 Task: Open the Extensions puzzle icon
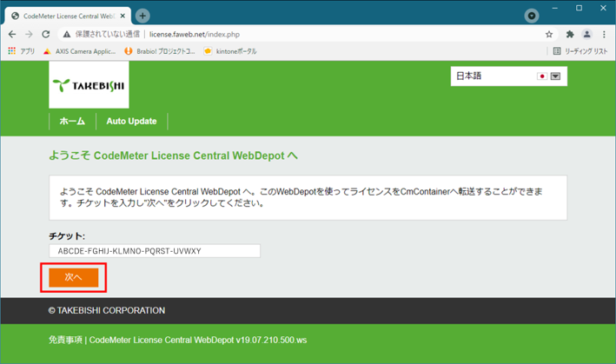point(570,35)
